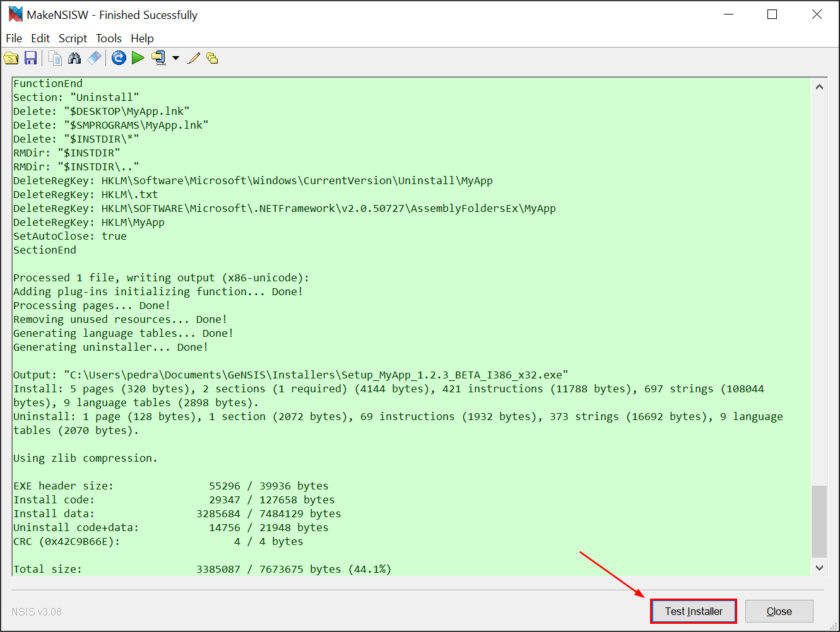This screenshot has width=840, height=632.
Task: Minimize the MakeNSISW window
Action: point(729,15)
